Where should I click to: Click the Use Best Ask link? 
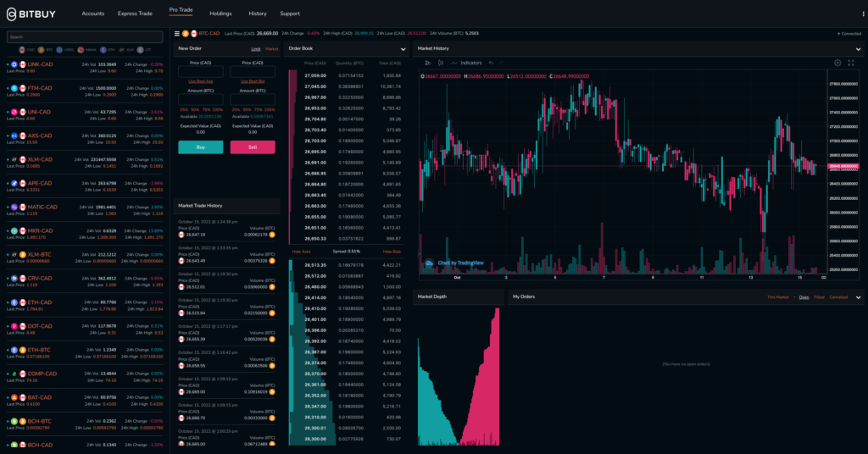200,81
